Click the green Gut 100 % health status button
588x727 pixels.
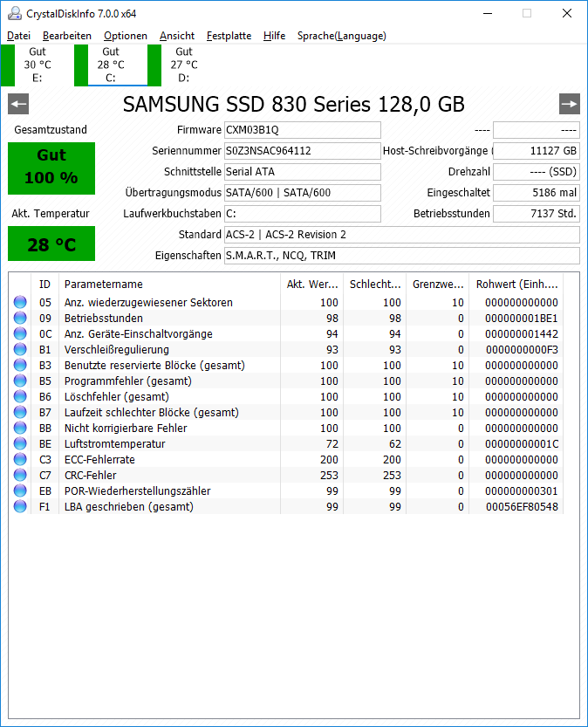tap(51, 168)
